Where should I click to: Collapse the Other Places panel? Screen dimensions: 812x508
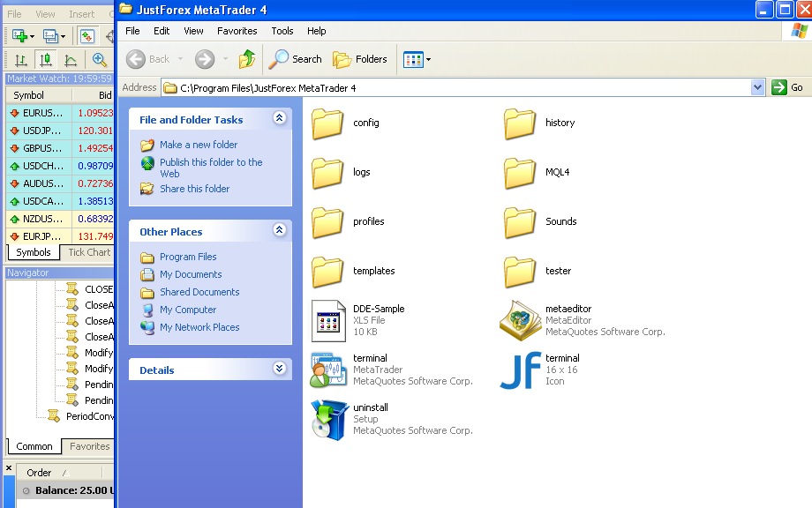tap(280, 229)
